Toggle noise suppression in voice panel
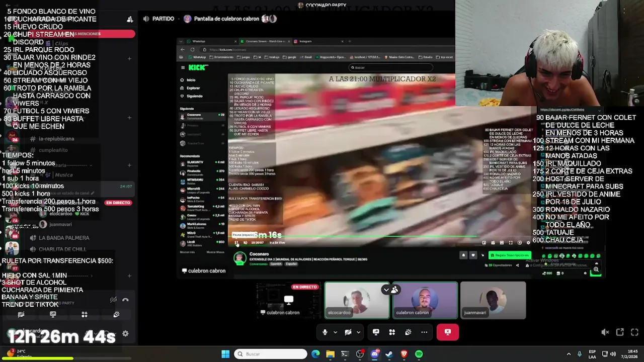This screenshot has width=644, height=362. click(114, 300)
